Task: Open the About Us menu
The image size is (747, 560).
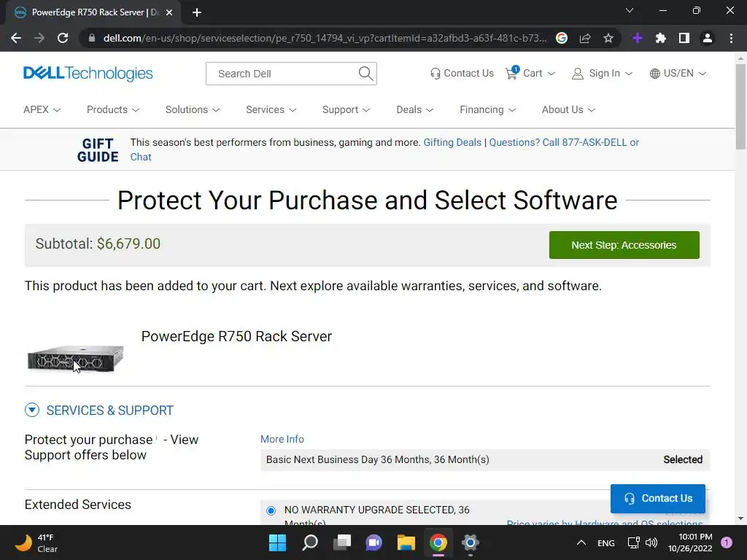Action: coord(568,109)
